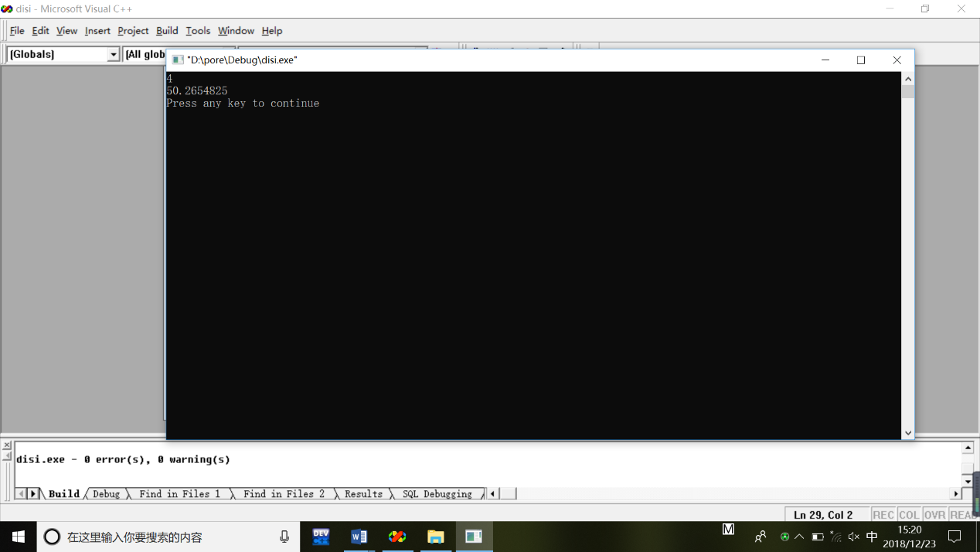
Task: Expand the Globals class dropdown
Action: click(x=114, y=54)
